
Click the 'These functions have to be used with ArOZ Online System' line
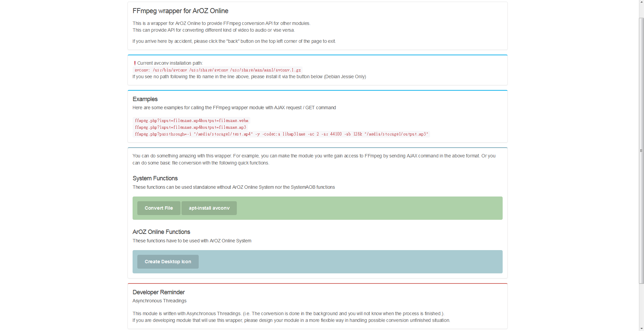pyautogui.click(x=192, y=241)
